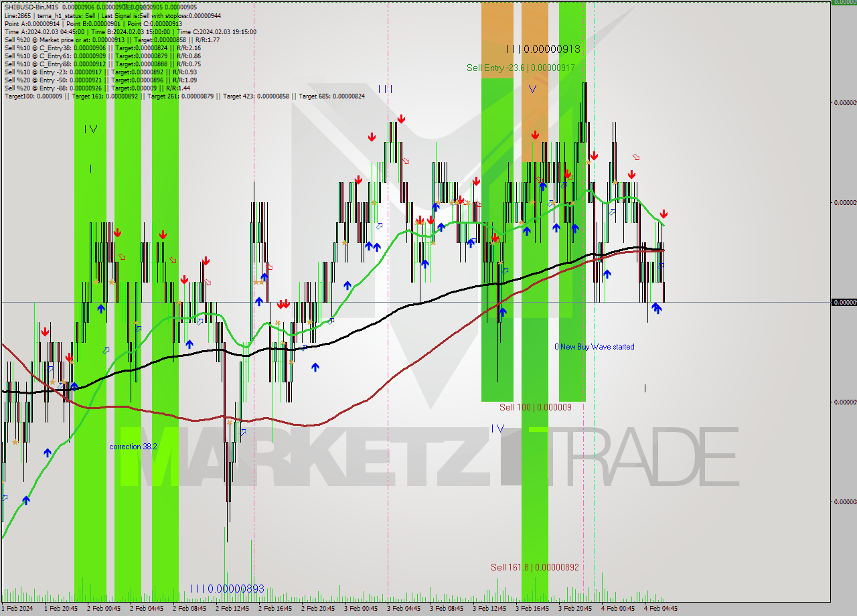This screenshot has width=857, height=616.
Task: Click the 'Sell %10 @ Entry -23' line
Action: coord(100,72)
